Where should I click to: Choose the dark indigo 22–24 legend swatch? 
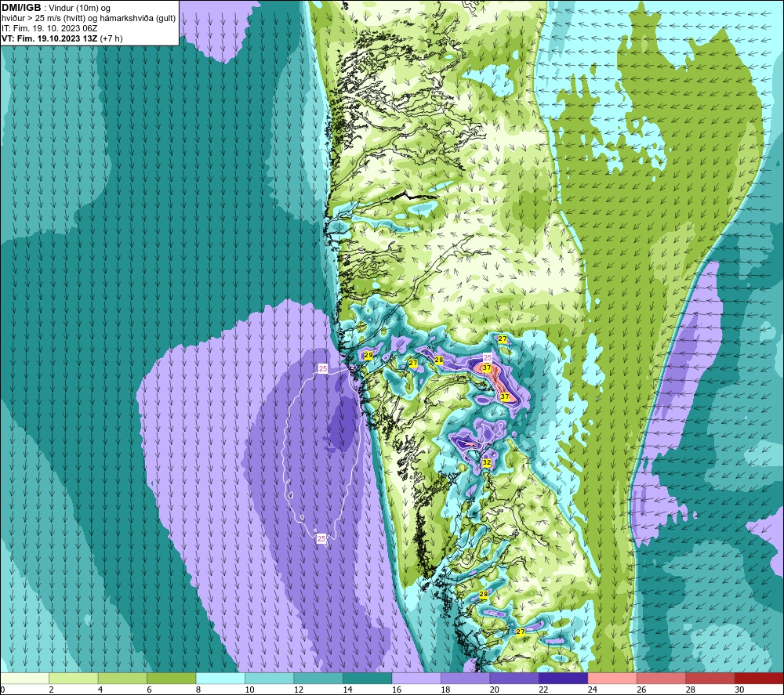(x=564, y=678)
